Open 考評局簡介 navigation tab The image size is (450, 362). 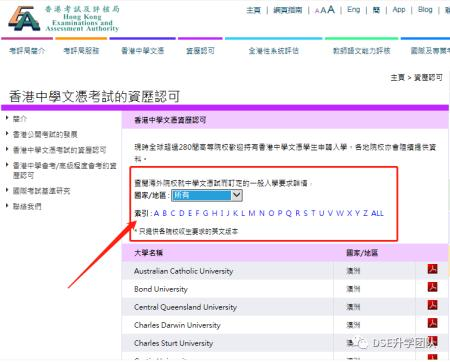pos(27,51)
